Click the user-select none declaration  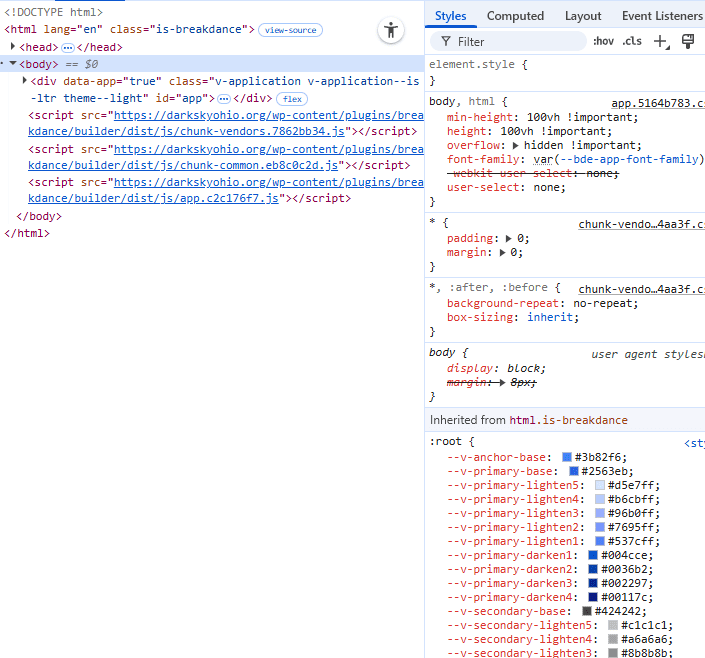pyautogui.click(x=506, y=188)
